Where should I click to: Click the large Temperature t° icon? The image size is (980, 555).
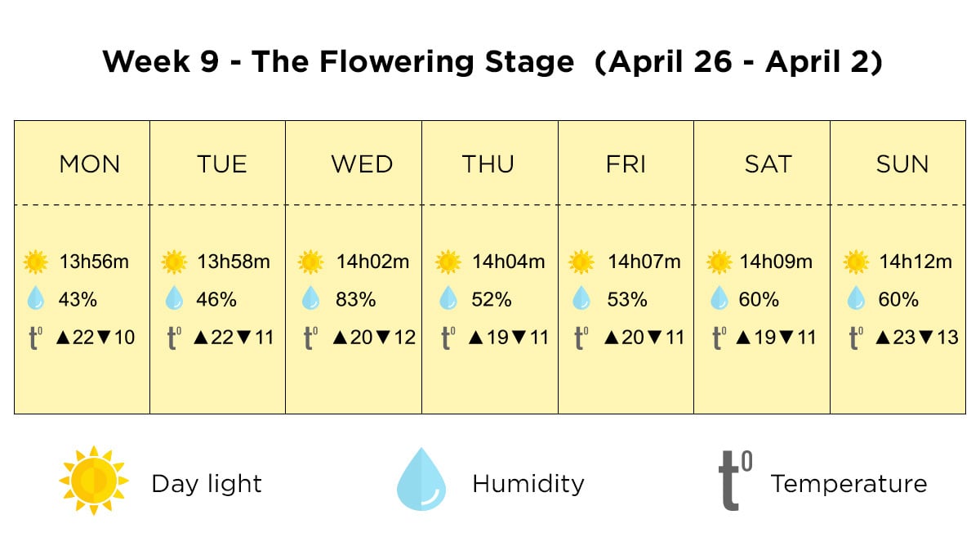click(x=734, y=481)
